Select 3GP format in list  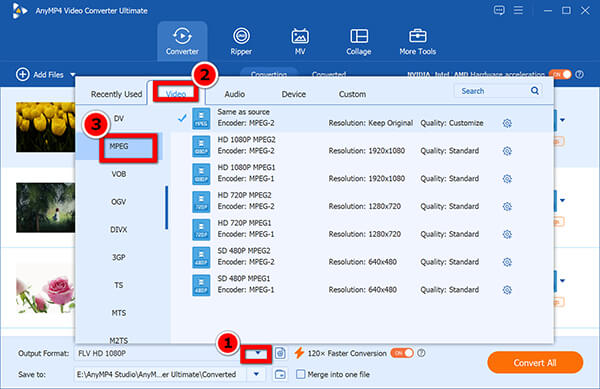click(x=119, y=257)
